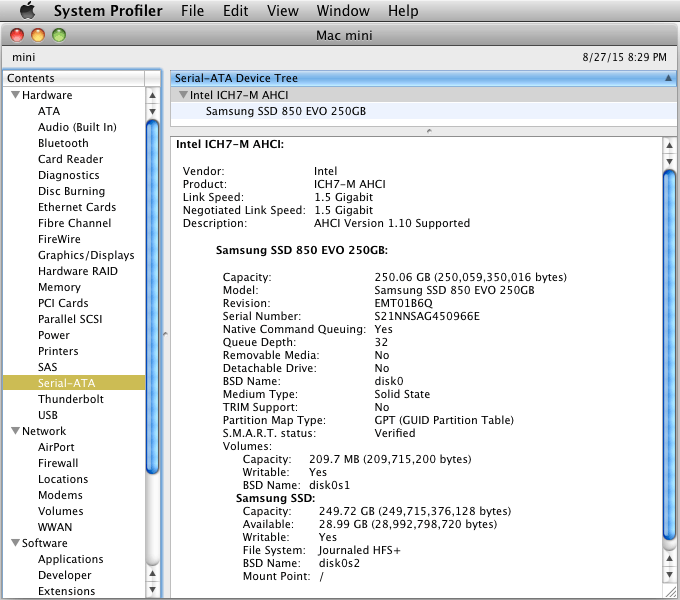
Task: Click the serial number S21NNSAG450966E
Action: tap(427, 316)
